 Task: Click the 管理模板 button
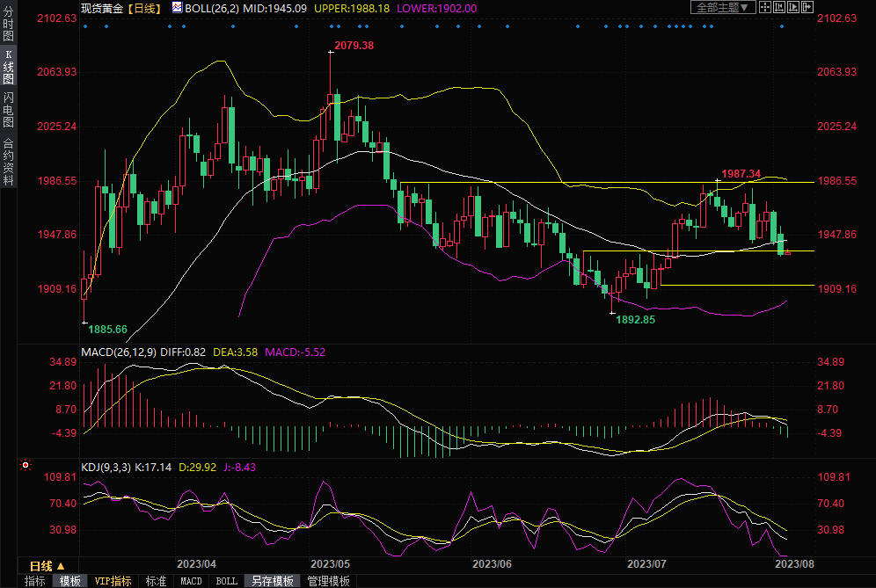click(x=328, y=581)
